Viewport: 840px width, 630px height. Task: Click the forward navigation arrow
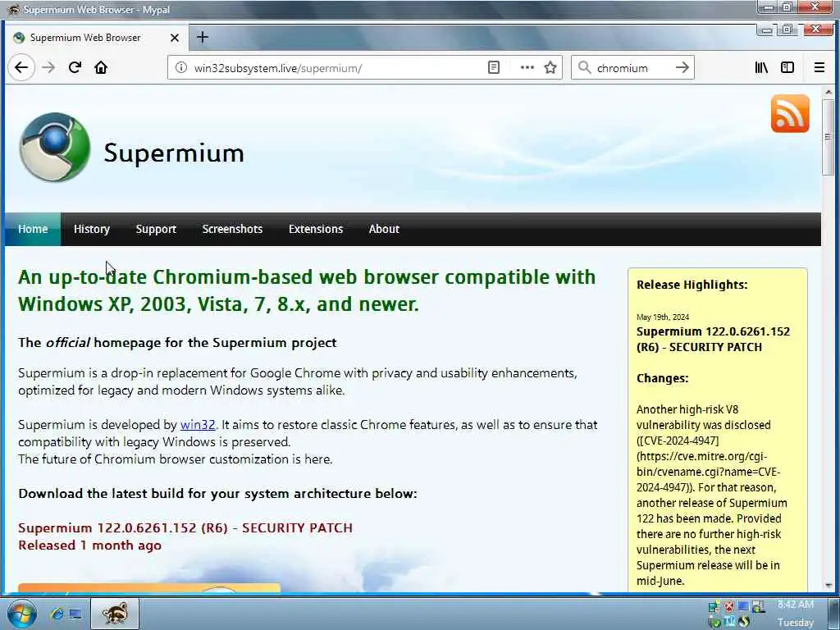48,67
